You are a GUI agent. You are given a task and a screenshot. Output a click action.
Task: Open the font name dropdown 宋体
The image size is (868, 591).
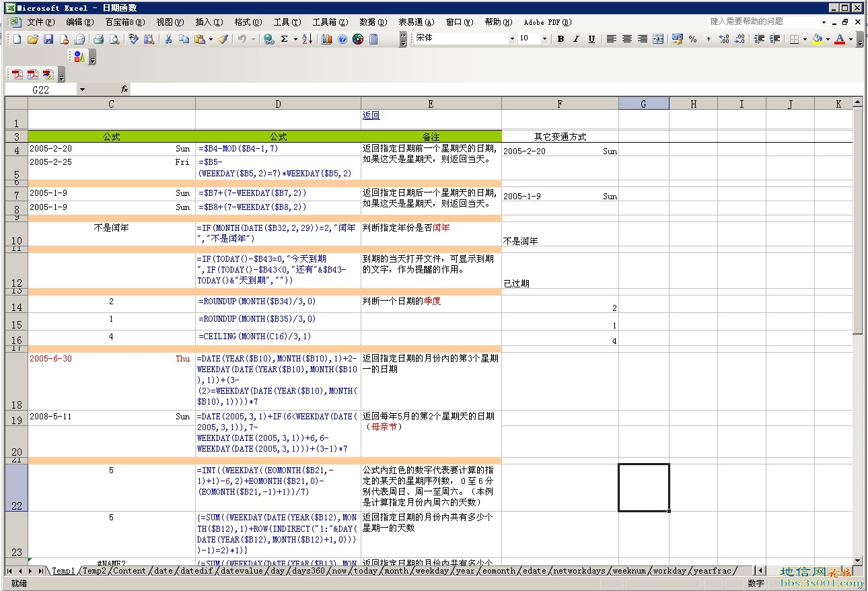(512, 39)
